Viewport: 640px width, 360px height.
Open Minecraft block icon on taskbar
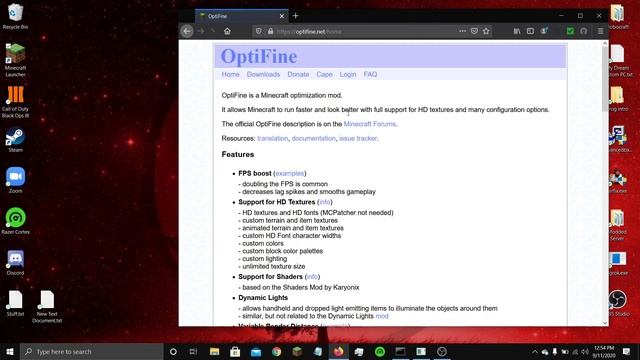click(x=297, y=351)
